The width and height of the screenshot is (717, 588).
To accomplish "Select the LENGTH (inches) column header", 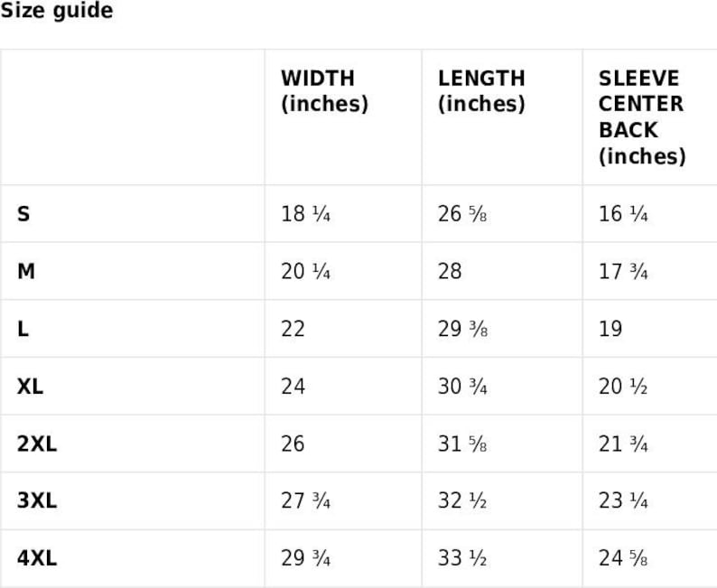I will point(481,91).
